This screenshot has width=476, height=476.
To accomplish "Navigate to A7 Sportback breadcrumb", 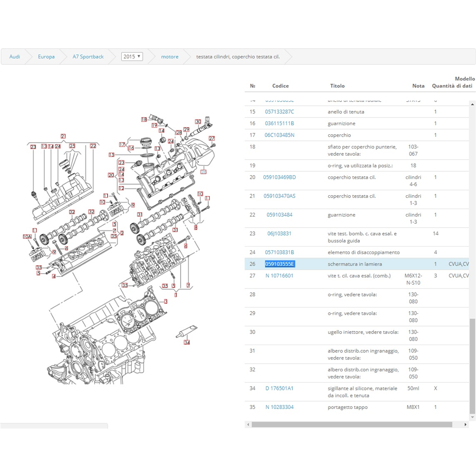I will click(x=88, y=57).
